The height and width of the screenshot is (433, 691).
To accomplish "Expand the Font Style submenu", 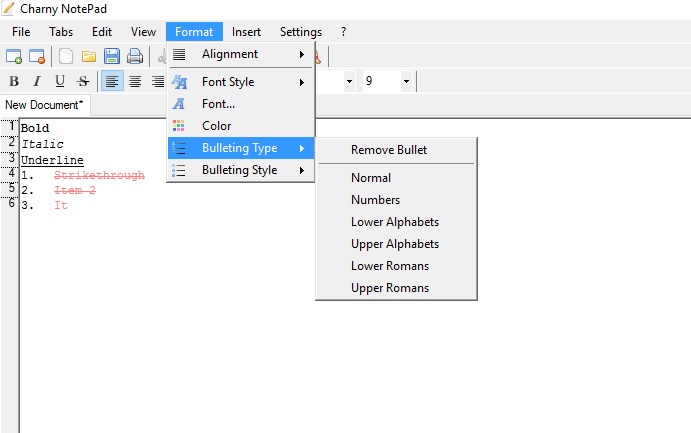I will pyautogui.click(x=241, y=82).
